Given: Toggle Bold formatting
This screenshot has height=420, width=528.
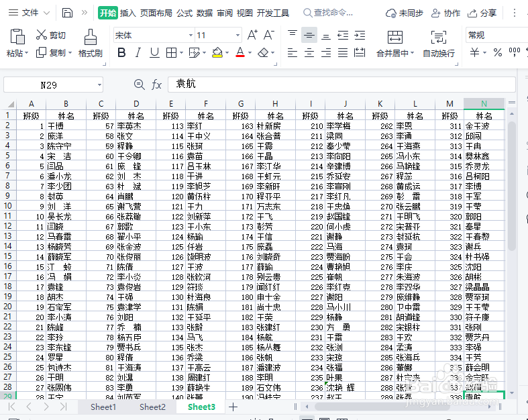Looking at the screenshot, I should click(121, 52).
